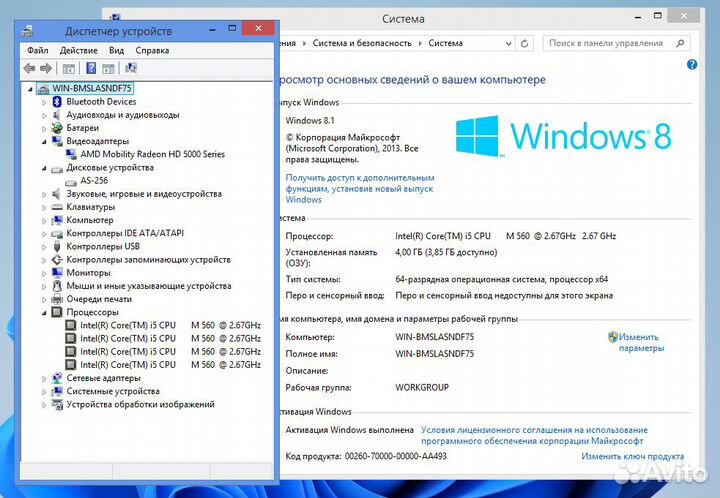Click the Видеоадаптеры category icon
This screenshot has width=720, height=498.
(57, 141)
